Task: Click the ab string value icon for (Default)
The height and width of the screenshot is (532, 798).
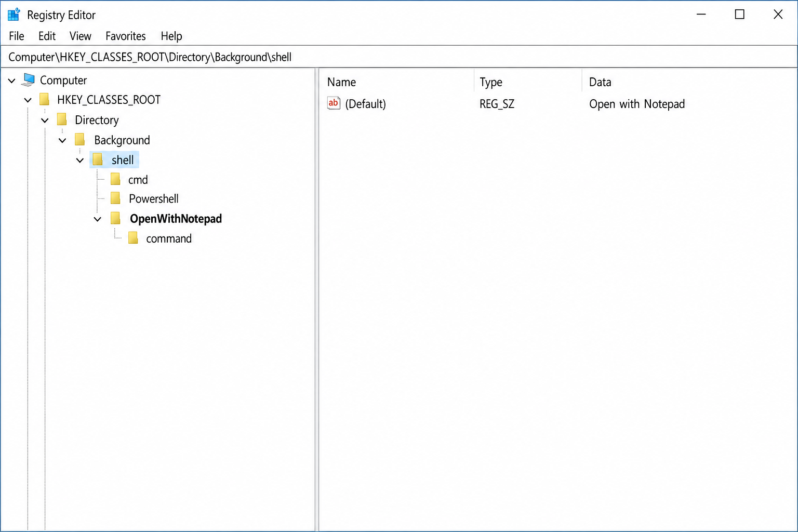Action: [x=334, y=103]
